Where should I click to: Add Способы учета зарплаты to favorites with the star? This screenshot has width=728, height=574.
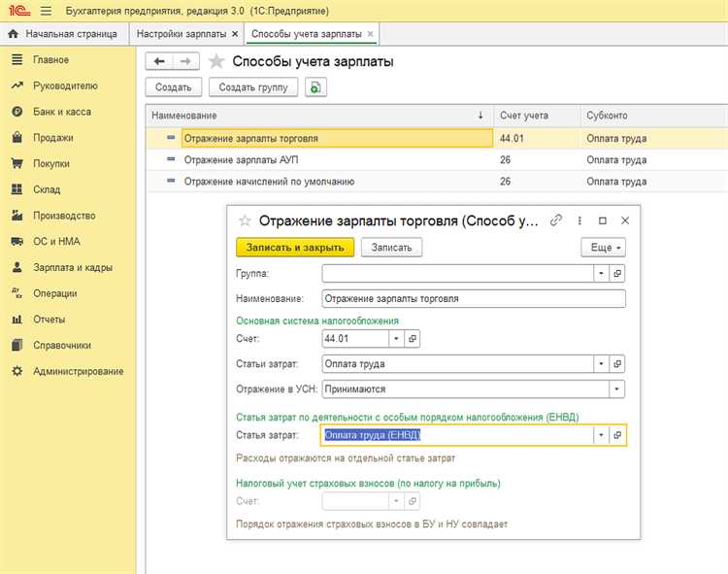pos(216,61)
